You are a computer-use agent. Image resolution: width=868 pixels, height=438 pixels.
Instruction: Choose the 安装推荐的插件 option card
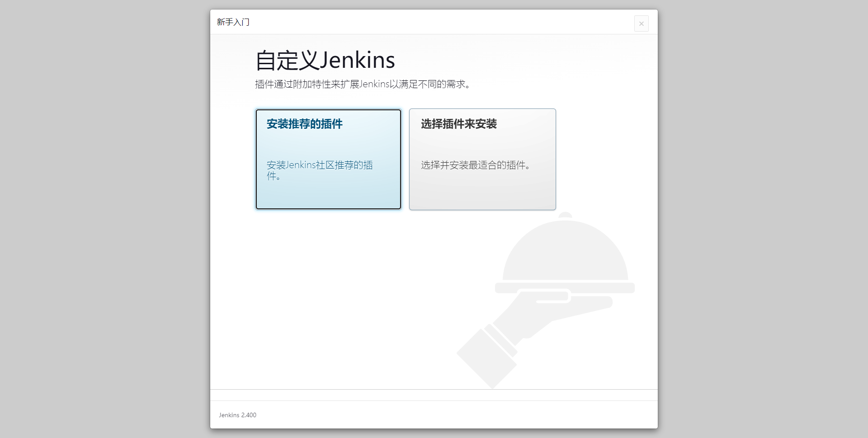coord(328,159)
